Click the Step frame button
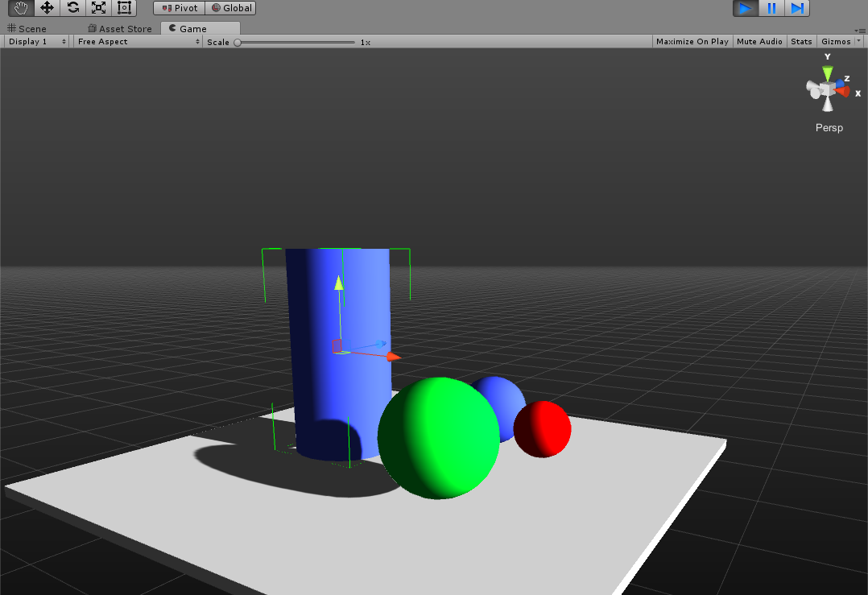868x595 pixels. (x=797, y=8)
